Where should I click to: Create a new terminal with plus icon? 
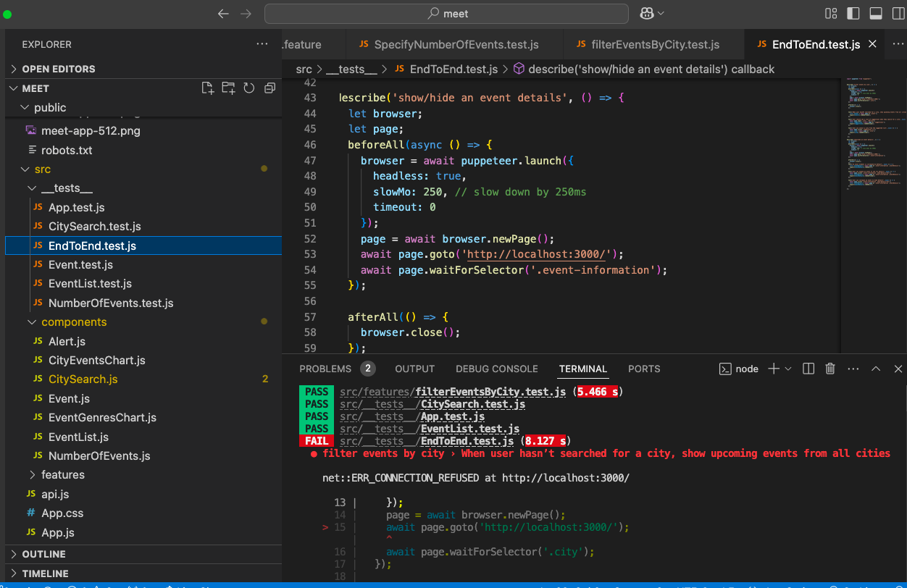coord(773,369)
